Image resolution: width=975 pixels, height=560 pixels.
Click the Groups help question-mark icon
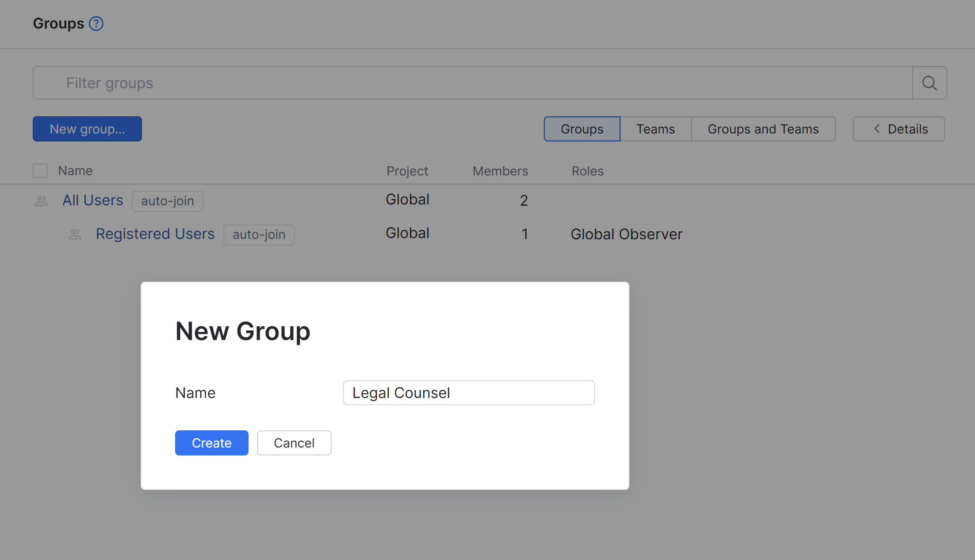coord(96,24)
